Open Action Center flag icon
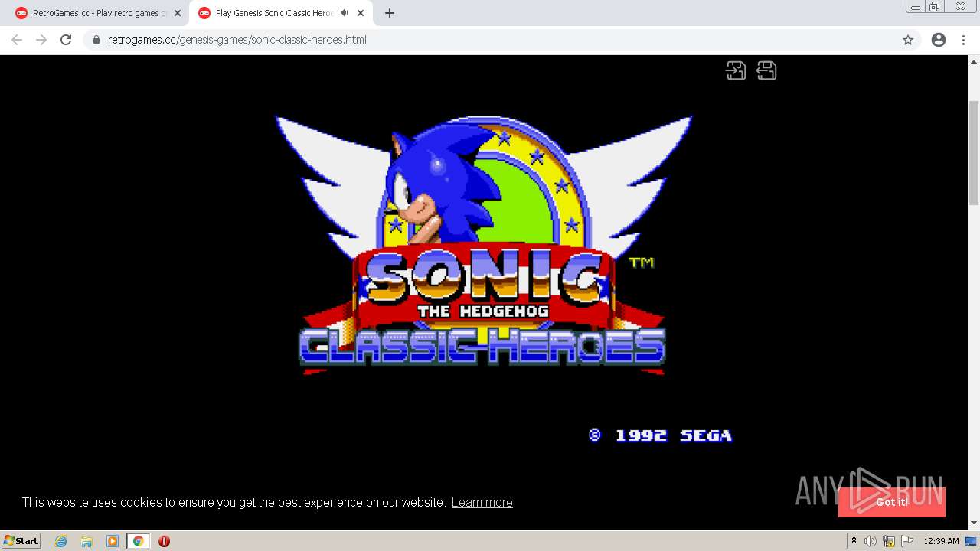Image resolution: width=980 pixels, height=551 pixels. (x=907, y=541)
